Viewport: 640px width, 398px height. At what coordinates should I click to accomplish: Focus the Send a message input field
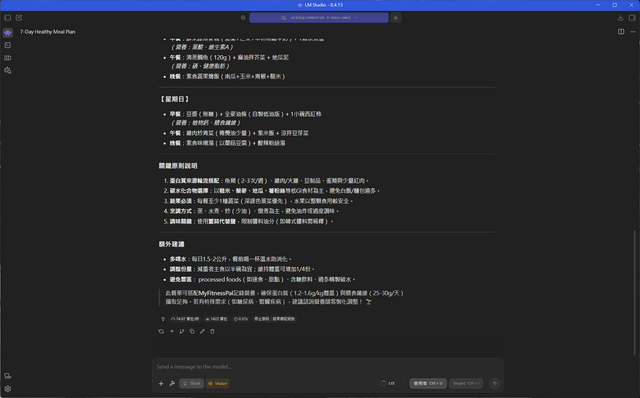click(328, 367)
